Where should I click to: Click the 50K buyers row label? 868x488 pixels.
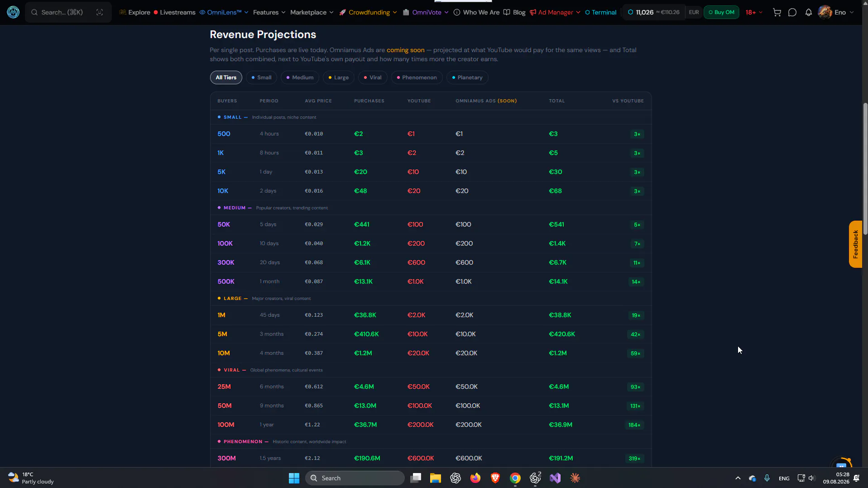(x=224, y=224)
